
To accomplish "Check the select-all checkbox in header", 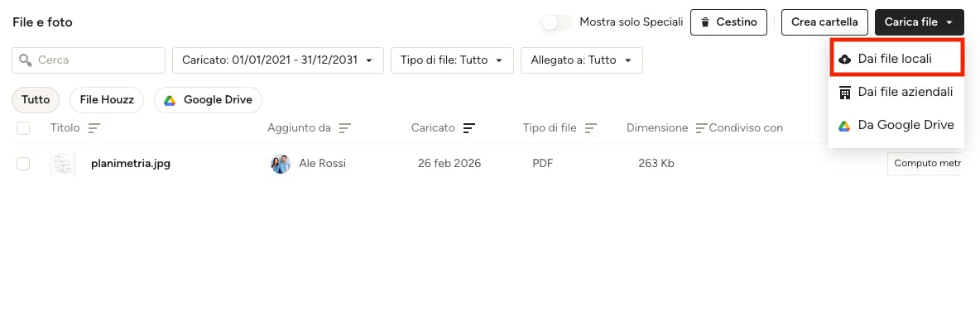I will click(23, 128).
